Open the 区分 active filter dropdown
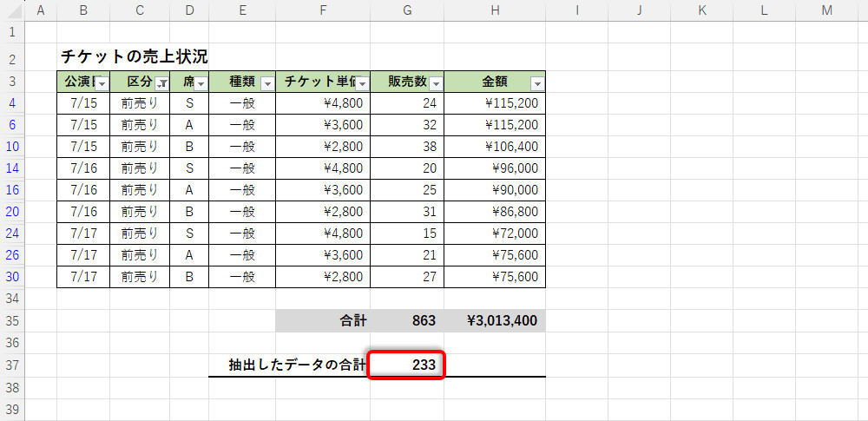 (x=162, y=83)
